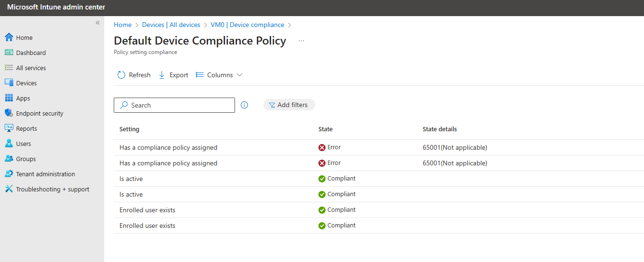Click the Home house icon in sidebar
This screenshot has width=644, height=262.
pos(9,37)
